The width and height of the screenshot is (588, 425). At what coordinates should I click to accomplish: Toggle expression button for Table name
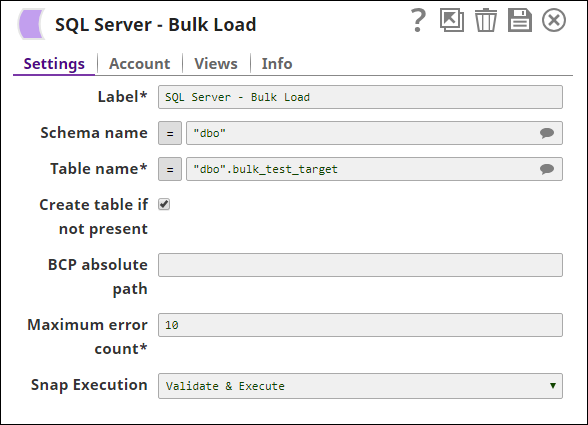coord(170,169)
